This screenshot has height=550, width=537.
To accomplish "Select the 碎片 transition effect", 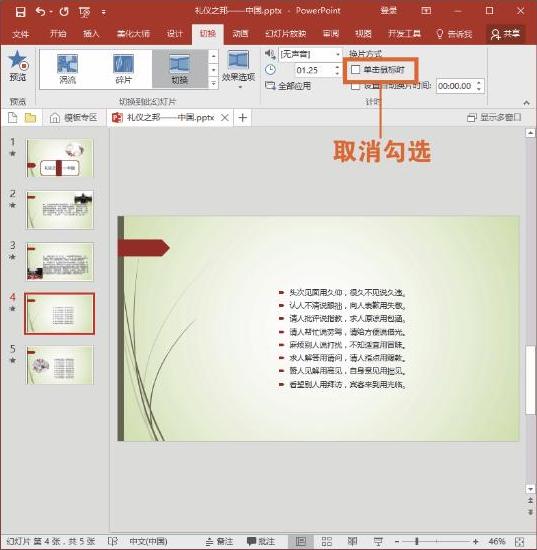I will 123,69.
